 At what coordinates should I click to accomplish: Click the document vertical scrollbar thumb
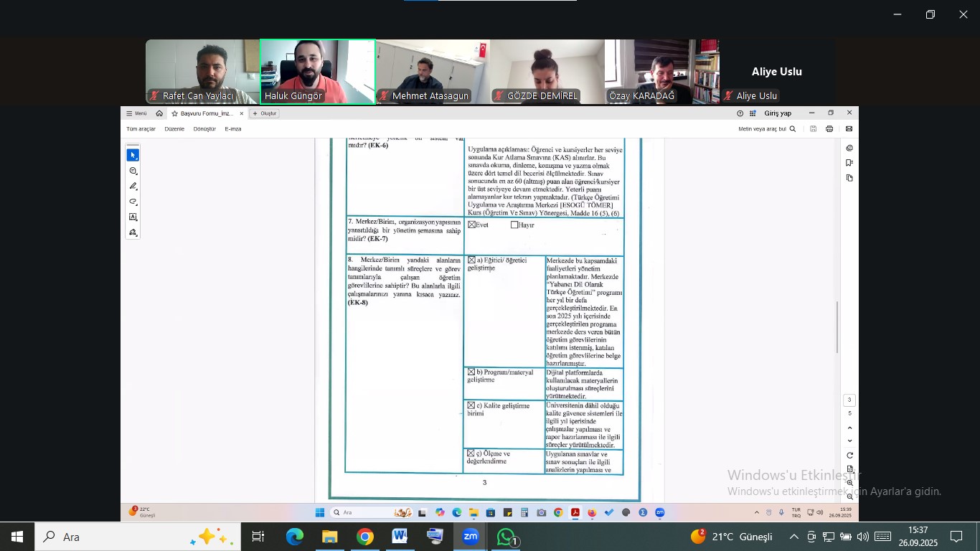(x=837, y=326)
